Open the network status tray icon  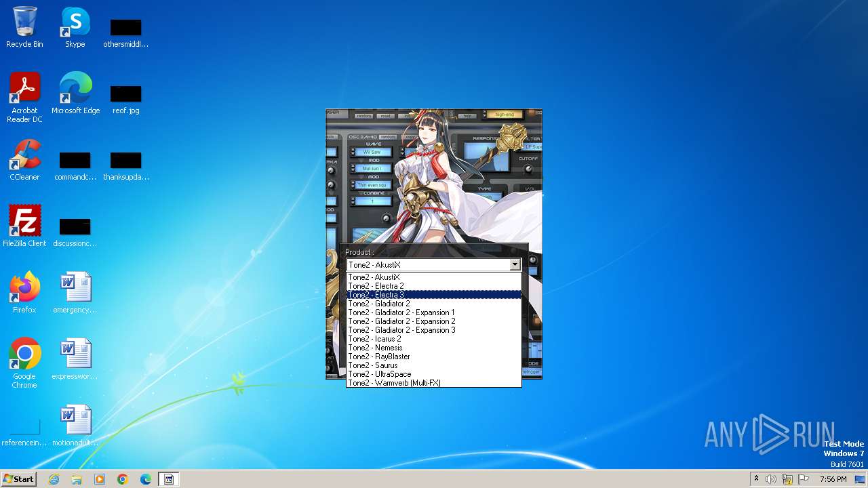pos(787,479)
